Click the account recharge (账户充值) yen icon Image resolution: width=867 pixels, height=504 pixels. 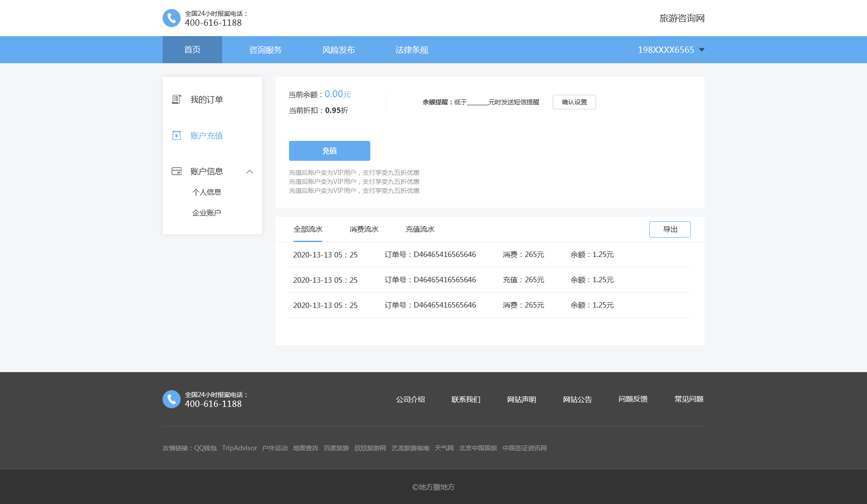pyautogui.click(x=177, y=135)
